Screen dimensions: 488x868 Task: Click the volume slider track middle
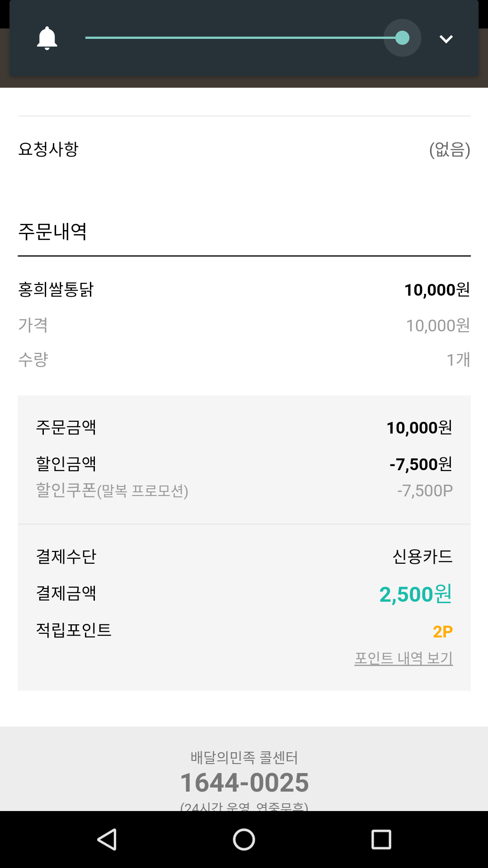click(235, 38)
